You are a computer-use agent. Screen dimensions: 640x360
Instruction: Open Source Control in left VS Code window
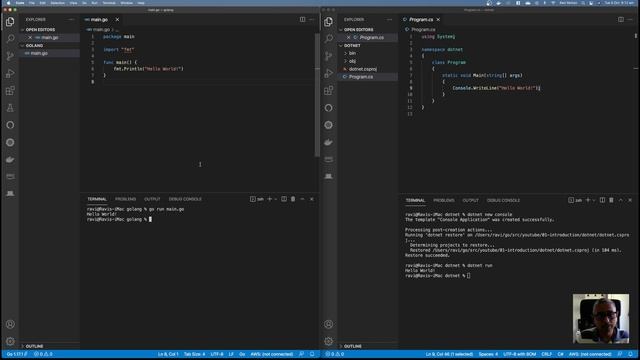click(10, 56)
